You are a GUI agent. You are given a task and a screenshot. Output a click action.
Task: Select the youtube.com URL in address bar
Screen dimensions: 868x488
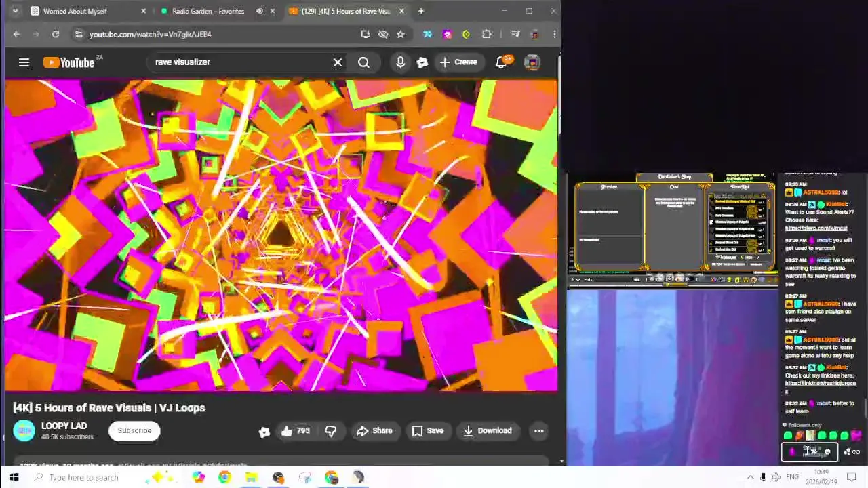click(151, 34)
